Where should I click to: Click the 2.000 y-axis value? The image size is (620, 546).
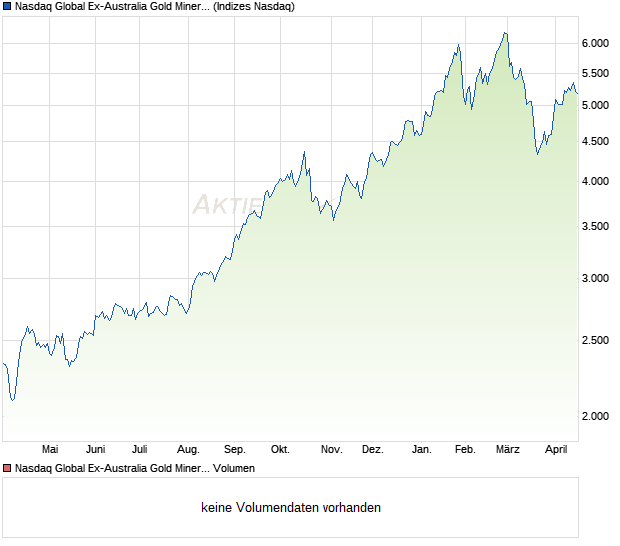(x=595, y=416)
